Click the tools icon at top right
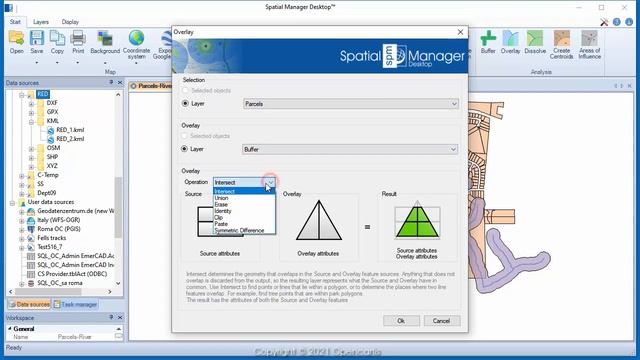640x360 pixels. [604, 22]
